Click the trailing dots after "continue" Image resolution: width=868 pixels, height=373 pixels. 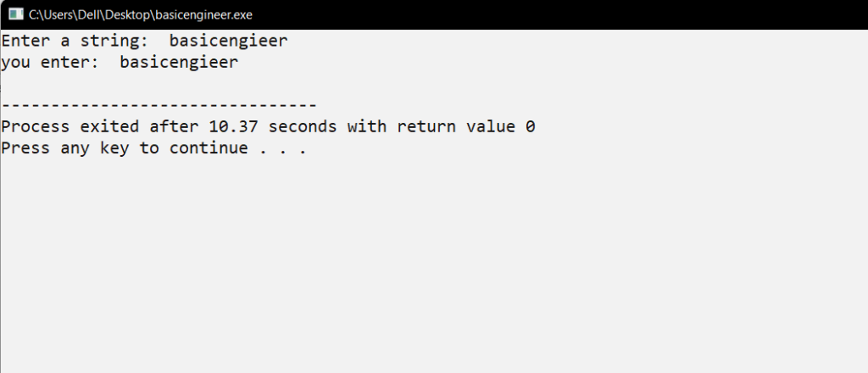tap(283, 152)
